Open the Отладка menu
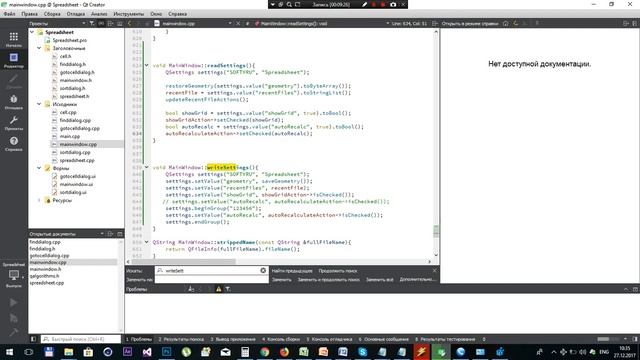Viewport: 640px width, 360px height. (76, 14)
